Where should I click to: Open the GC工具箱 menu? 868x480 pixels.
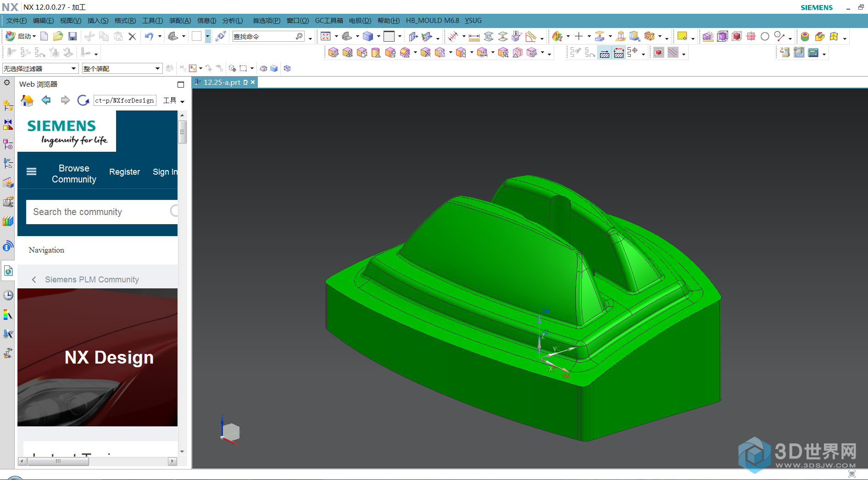click(x=329, y=21)
